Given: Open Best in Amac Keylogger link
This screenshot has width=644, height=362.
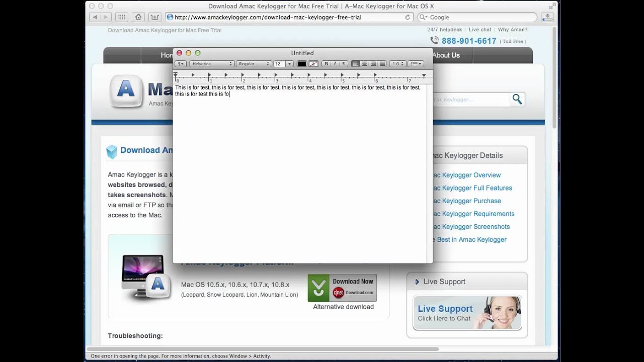Looking at the screenshot, I should (x=470, y=240).
